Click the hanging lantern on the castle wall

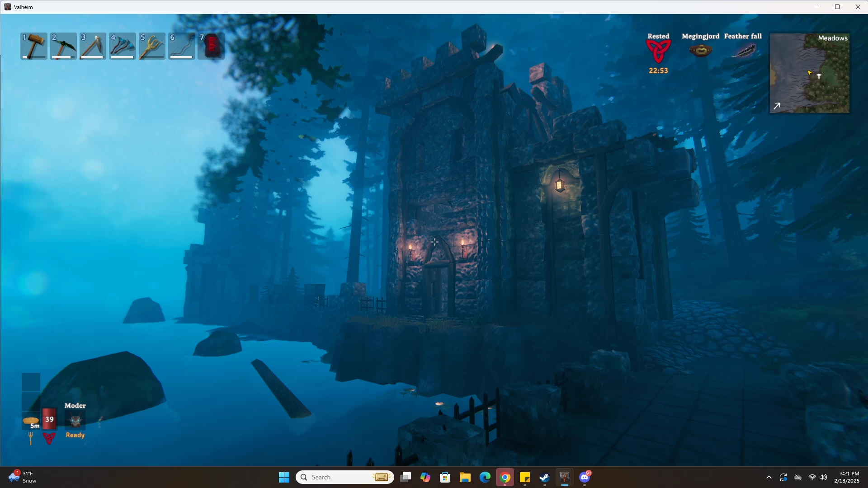pos(560,184)
